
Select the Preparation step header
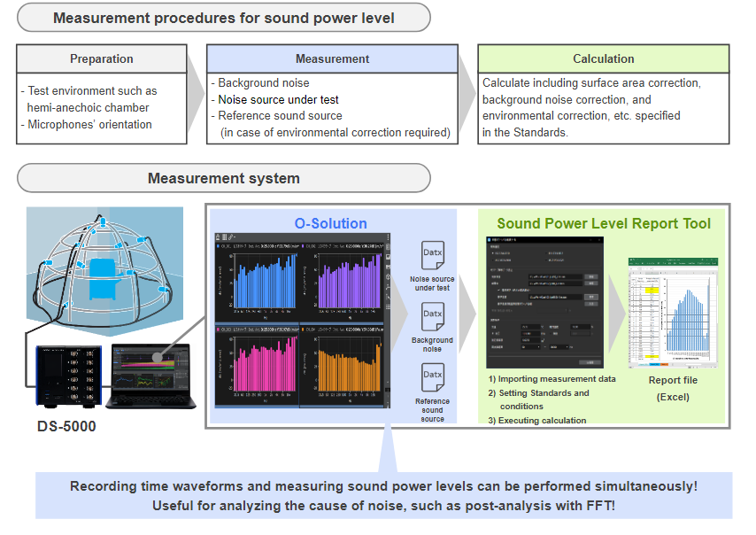[102, 59]
